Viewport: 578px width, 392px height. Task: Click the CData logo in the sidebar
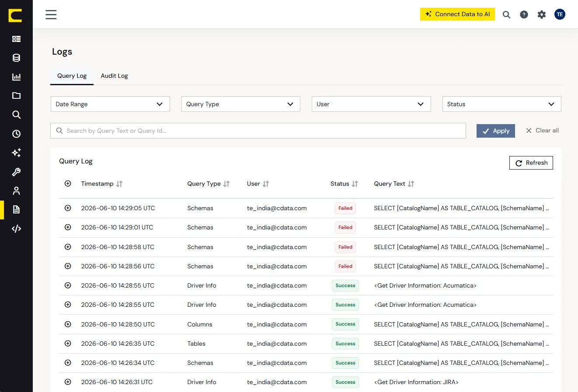15,15
